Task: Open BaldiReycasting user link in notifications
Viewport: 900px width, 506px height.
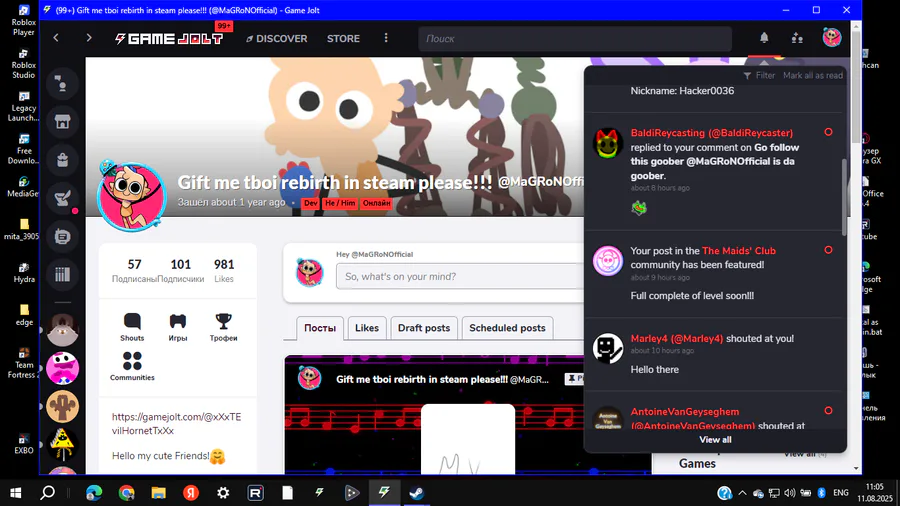Action: click(712, 133)
